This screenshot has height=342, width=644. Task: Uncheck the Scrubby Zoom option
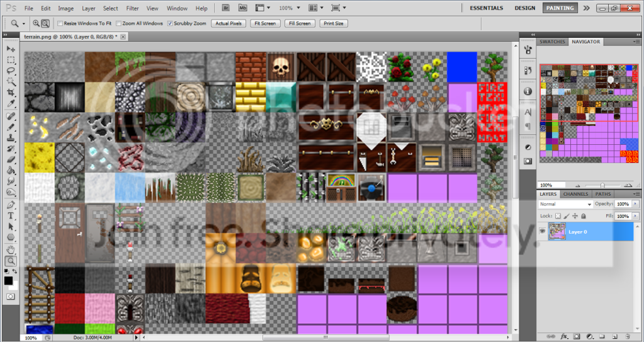tap(169, 23)
